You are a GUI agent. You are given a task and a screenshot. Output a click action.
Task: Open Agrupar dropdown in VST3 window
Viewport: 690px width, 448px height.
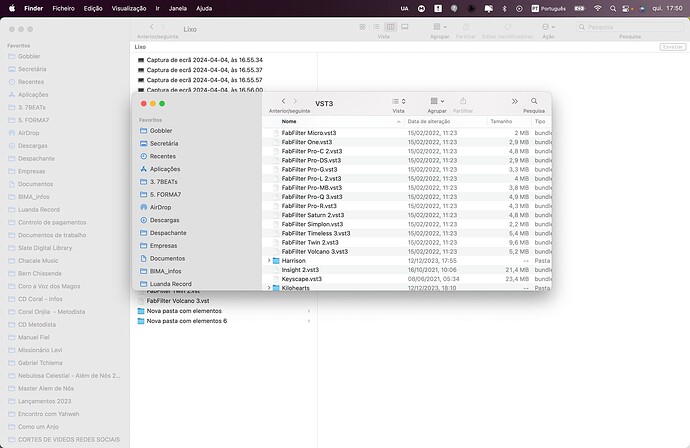coord(437,101)
